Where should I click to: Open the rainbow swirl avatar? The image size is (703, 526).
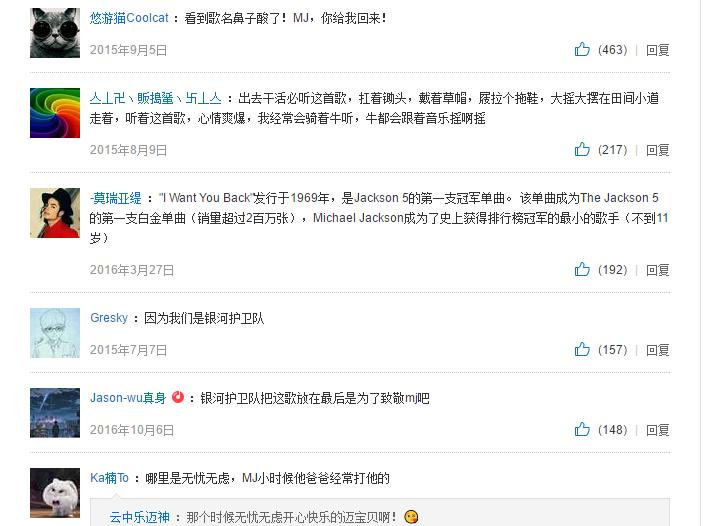click(x=55, y=113)
